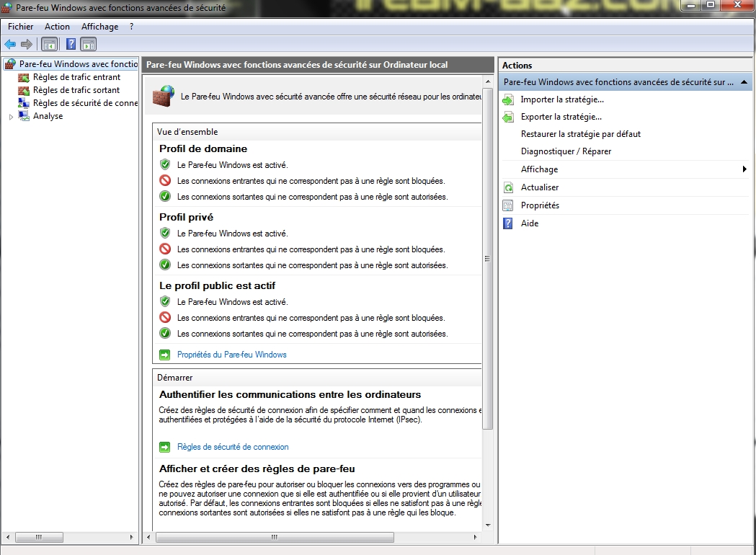Screen dimensions: 756x555
Task: Select the Analyse tree item
Action: [x=48, y=116]
